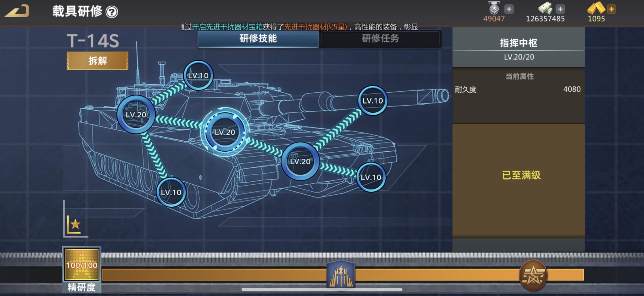Select the highlighted center LV.20 node
The image size is (644, 296).
click(225, 132)
